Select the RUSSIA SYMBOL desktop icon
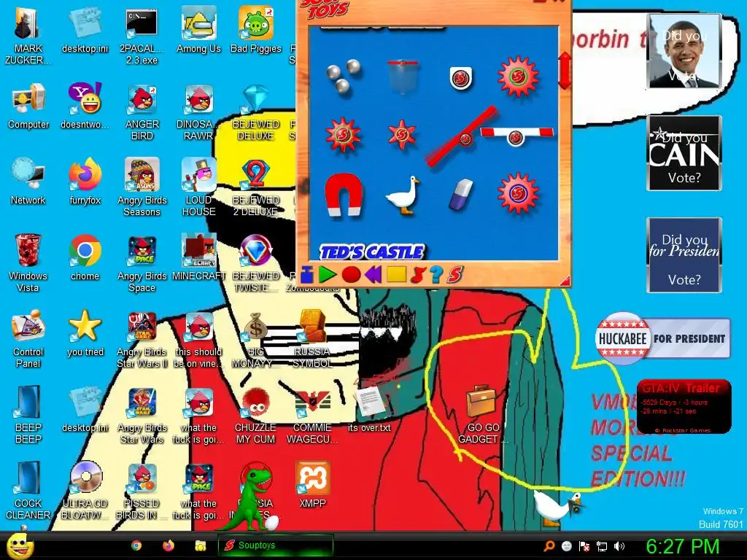Screen dimensions: 747x560 [312, 338]
